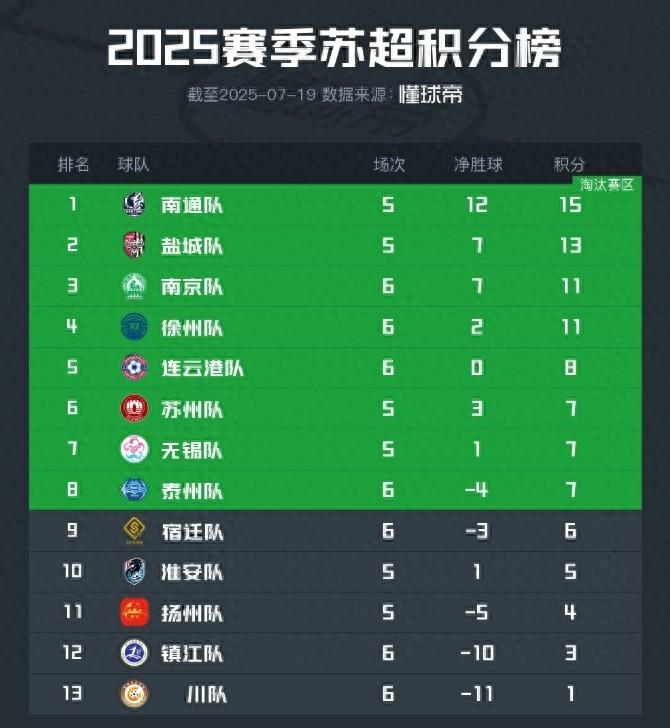Click the rank 13 team's orange logo

[x=134, y=694]
